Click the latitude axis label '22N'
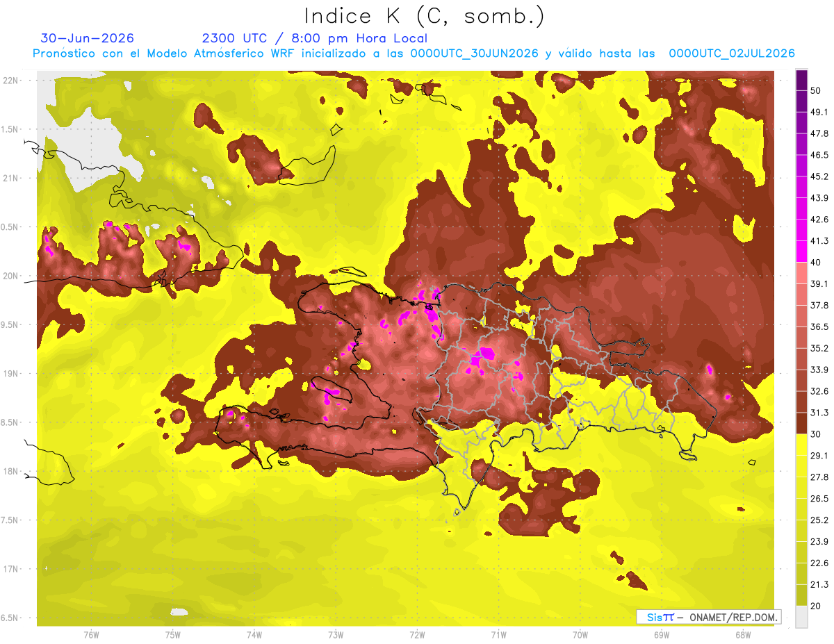 12,80
